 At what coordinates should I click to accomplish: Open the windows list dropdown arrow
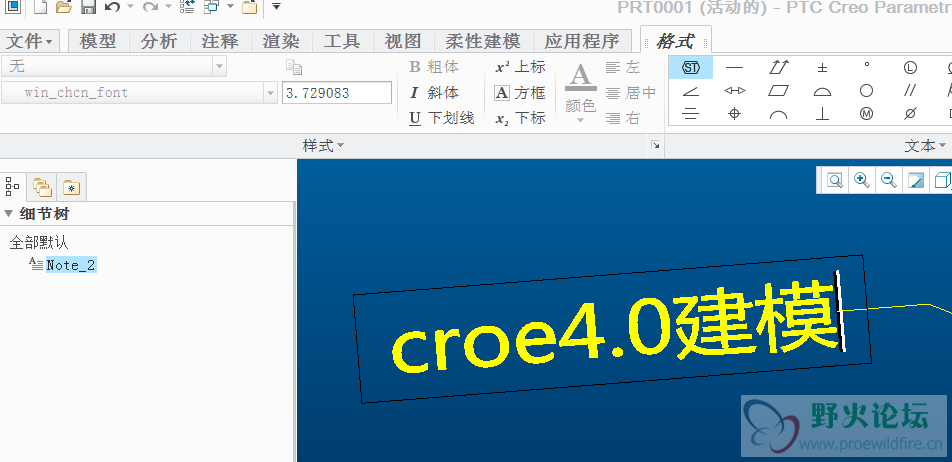[230, 7]
